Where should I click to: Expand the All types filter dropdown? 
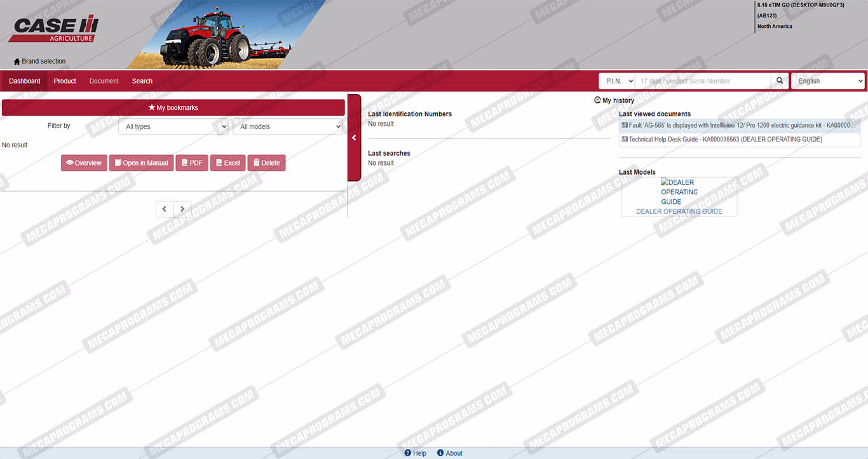pos(173,126)
